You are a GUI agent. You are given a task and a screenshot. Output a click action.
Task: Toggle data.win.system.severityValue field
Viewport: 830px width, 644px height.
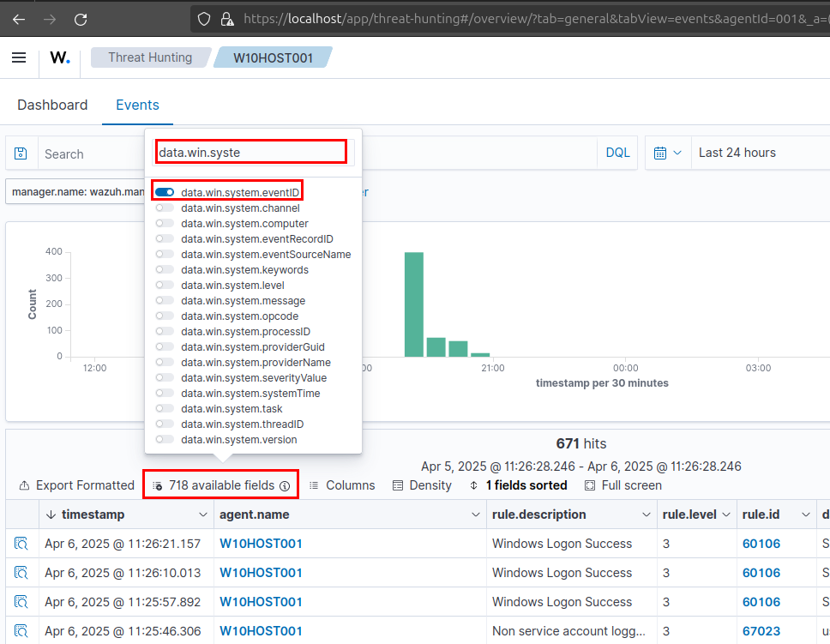165,377
